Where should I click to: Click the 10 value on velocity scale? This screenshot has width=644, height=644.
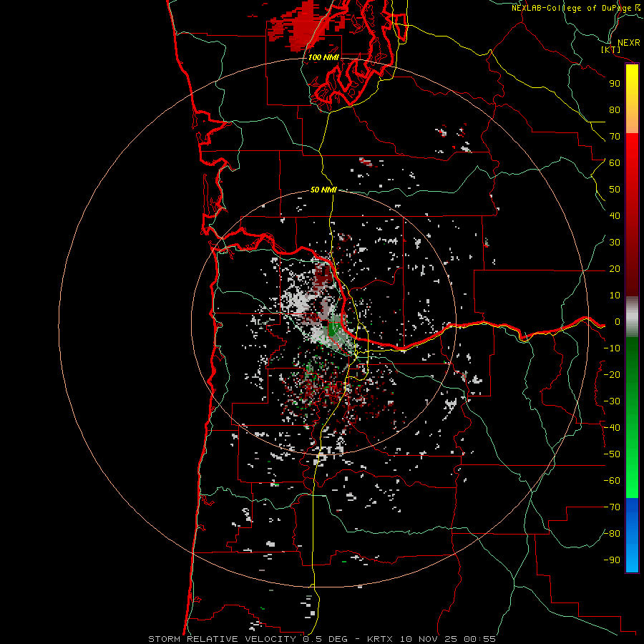[615, 296]
